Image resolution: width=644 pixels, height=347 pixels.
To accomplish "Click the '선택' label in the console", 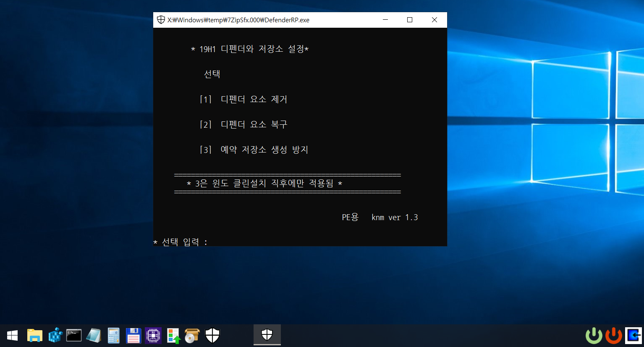I will (x=212, y=74).
